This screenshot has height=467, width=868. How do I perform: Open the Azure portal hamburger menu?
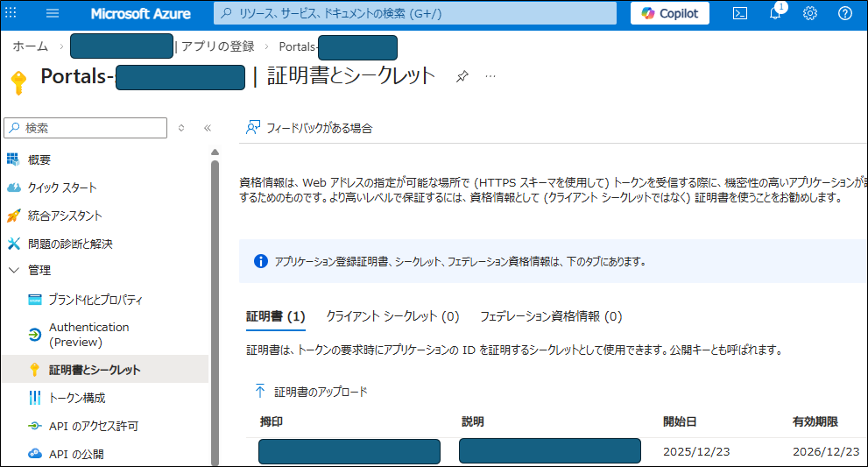pyautogui.click(x=53, y=13)
